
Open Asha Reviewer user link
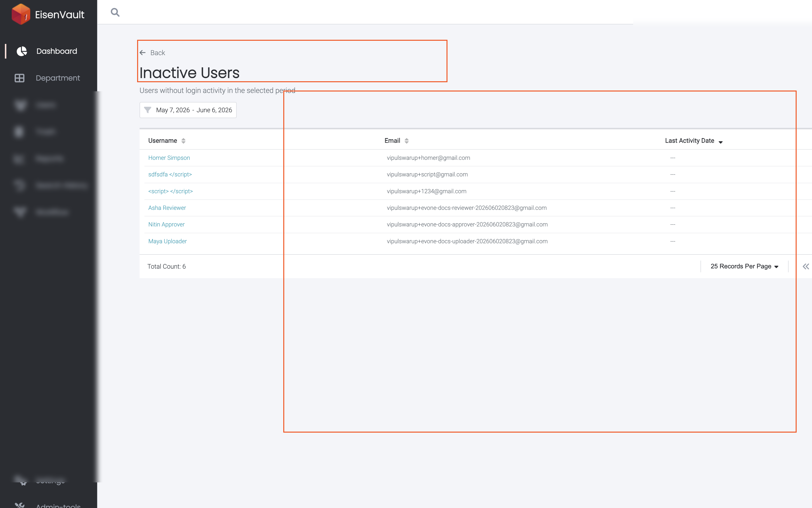[167, 208]
